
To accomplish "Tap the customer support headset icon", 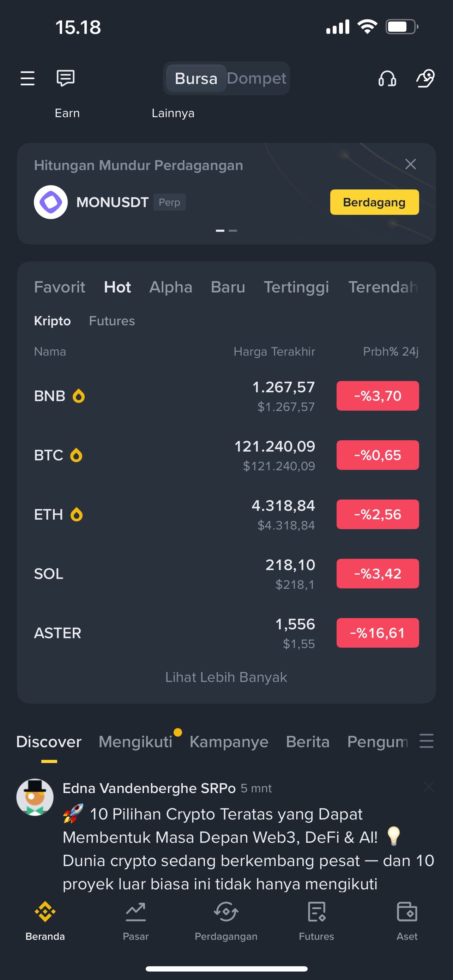I will [x=387, y=79].
